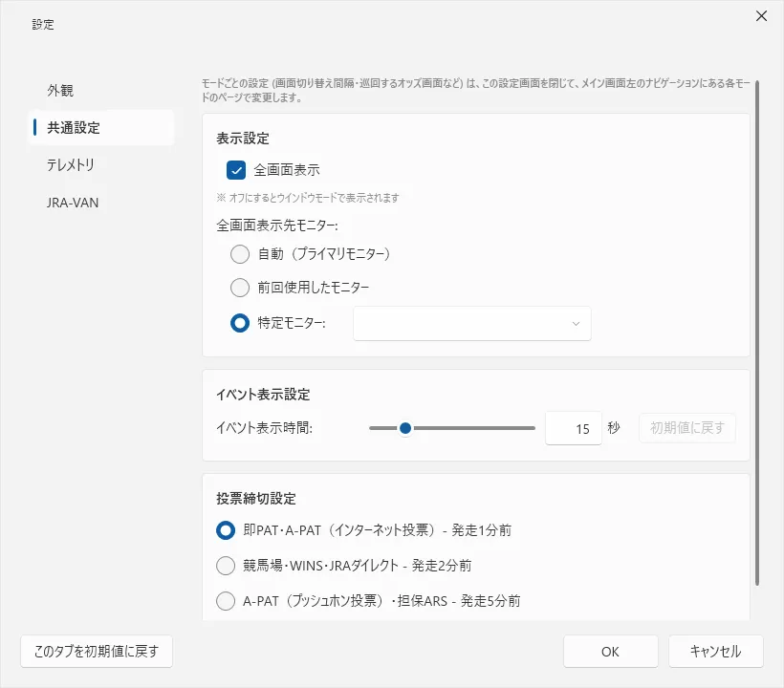
Task: Open the JRA-VAN settings page
Action: tap(101, 203)
